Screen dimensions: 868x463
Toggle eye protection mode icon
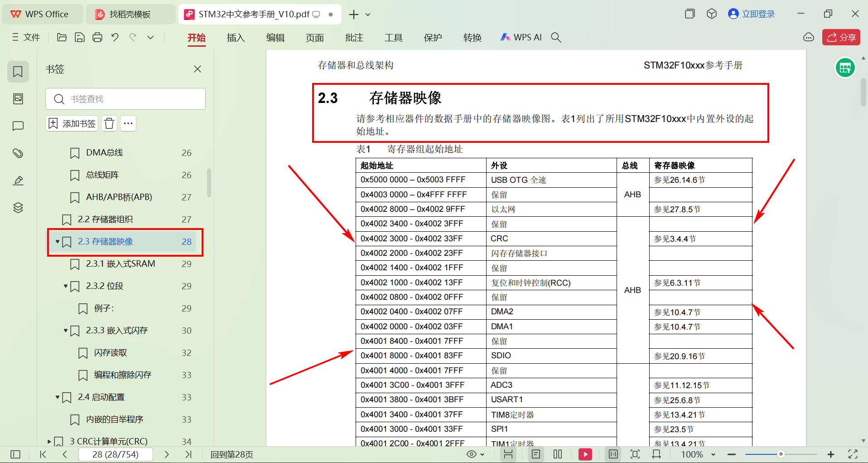tap(472, 454)
